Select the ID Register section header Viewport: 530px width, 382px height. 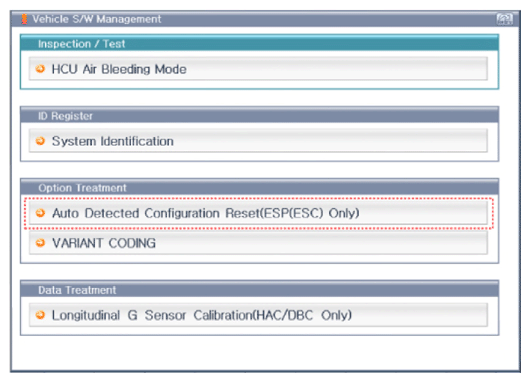(259, 115)
